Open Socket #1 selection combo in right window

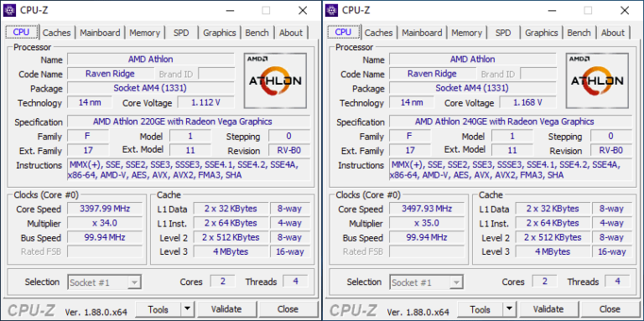(426, 282)
